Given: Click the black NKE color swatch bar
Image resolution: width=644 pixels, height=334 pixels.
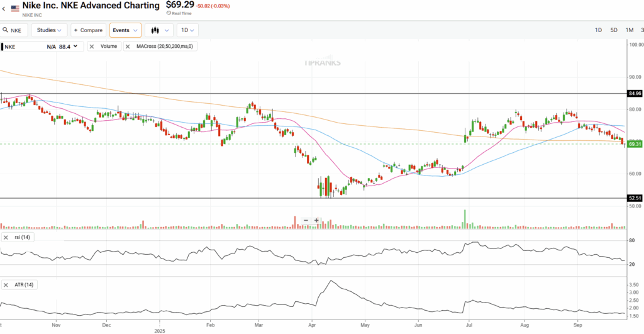Looking at the screenshot, I should tap(2, 47).
